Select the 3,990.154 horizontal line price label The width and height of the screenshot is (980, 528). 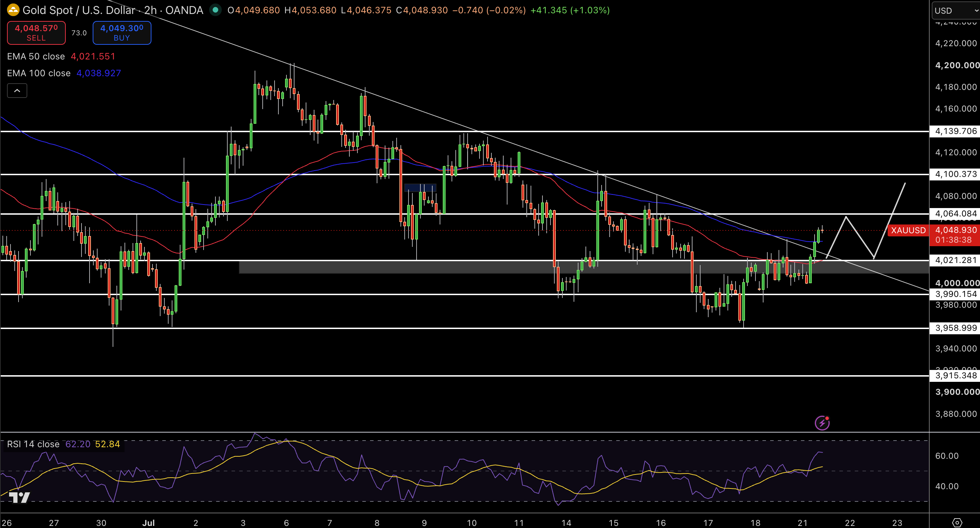point(956,294)
